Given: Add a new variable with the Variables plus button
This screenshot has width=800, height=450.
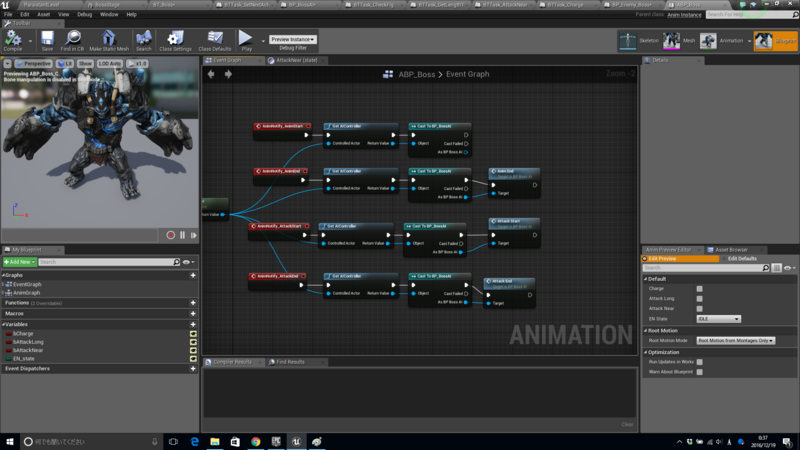Looking at the screenshot, I should (193, 324).
